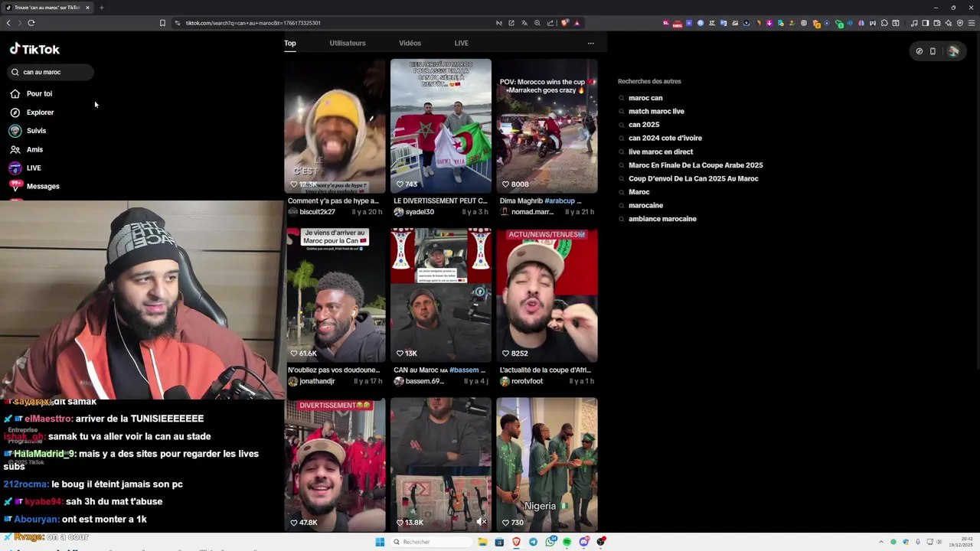This screenshot has height=551, width=980.
Task: Switch to the Vidéos tab
Action: click(410, 43)
